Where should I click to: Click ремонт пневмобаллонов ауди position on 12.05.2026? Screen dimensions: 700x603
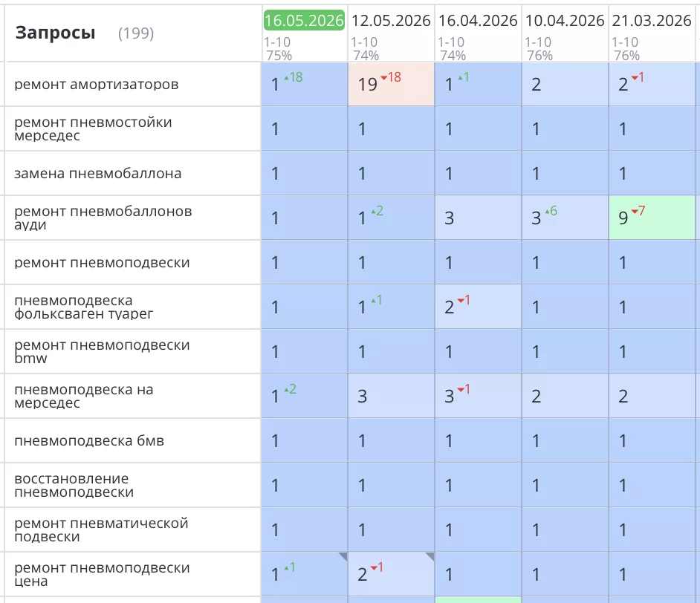click(391, 218)
